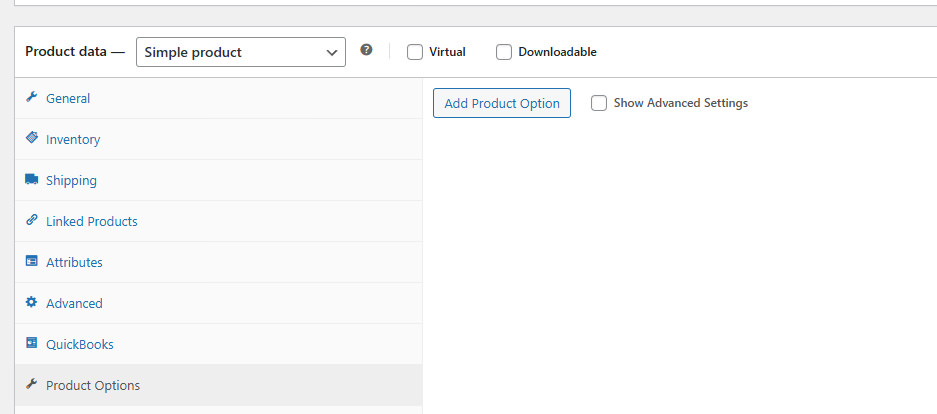
Task: Open the QuickBooks tab label
Action: point(79,345)
